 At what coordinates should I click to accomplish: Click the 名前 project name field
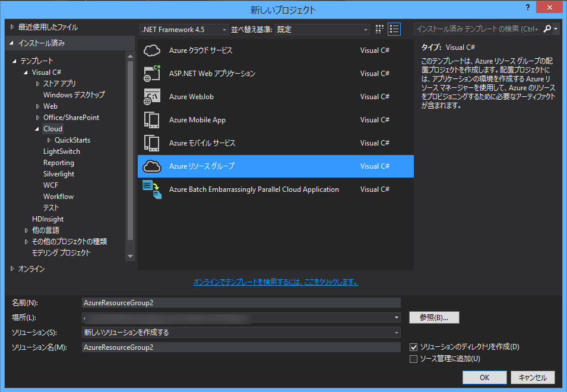(x=241, y=303)
